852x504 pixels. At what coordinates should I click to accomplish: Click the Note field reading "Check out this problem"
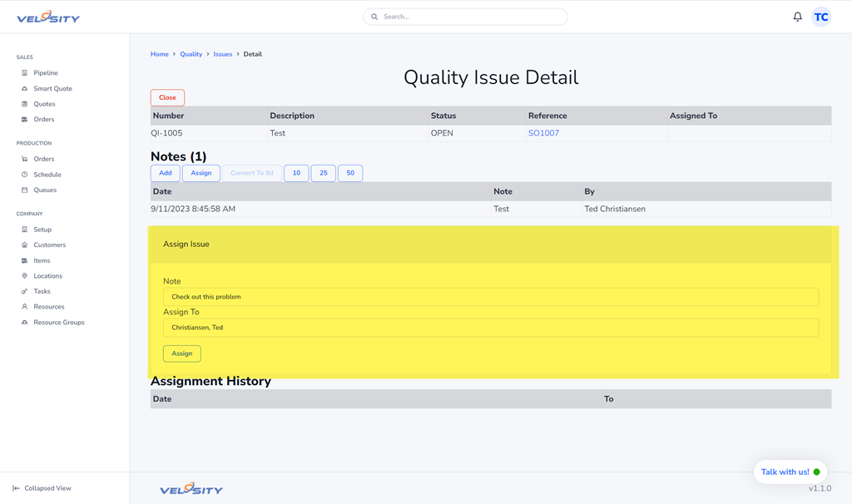click(491, 297)
